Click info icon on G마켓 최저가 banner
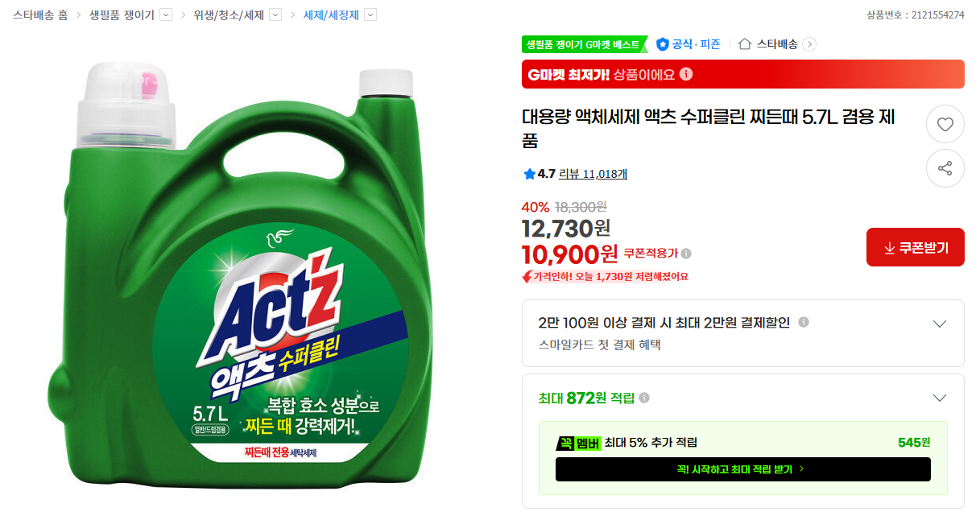Viewport: 980px width, 516px height. [686, 74]
